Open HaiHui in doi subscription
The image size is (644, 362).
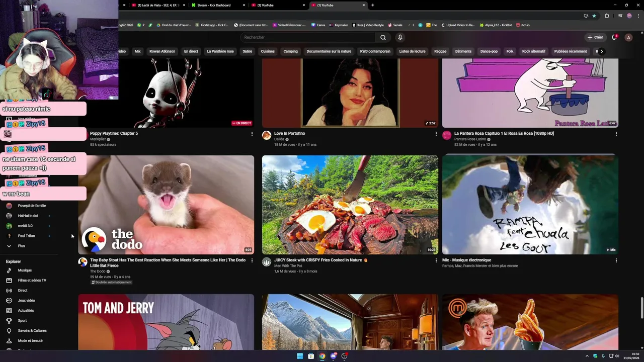point(29,216)
